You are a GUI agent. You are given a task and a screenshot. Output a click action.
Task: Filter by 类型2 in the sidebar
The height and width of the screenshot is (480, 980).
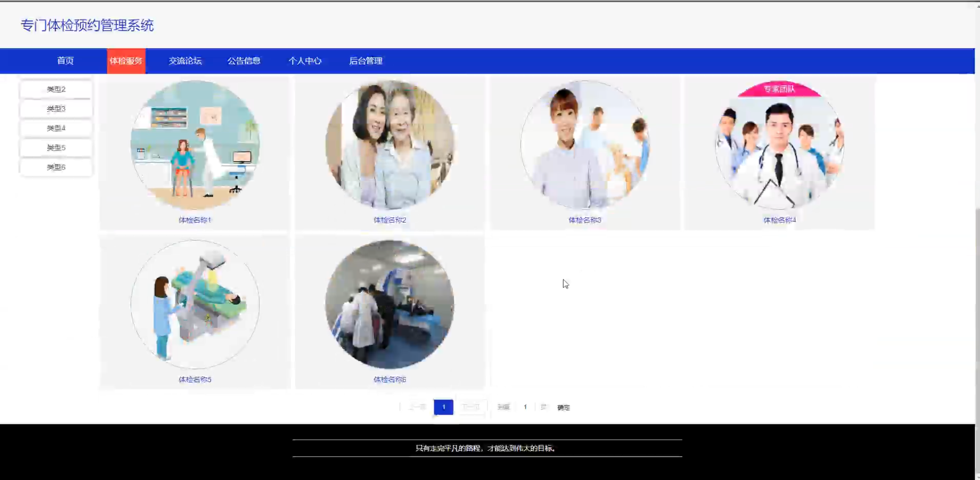click(56, 89)
